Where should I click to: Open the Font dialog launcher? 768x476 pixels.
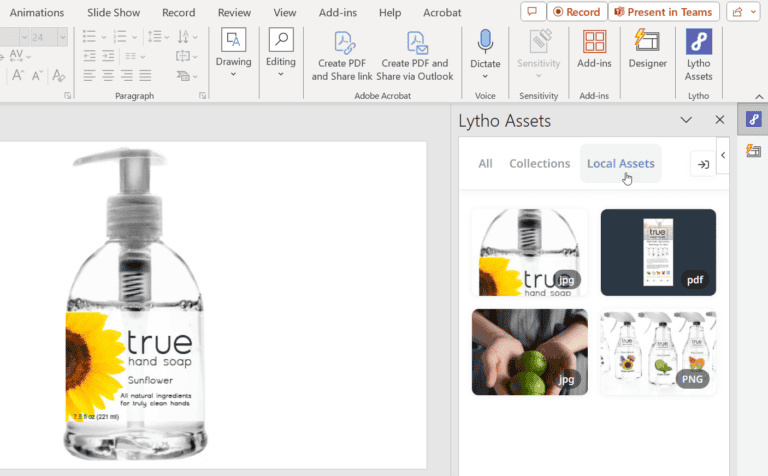coord(67,95)
